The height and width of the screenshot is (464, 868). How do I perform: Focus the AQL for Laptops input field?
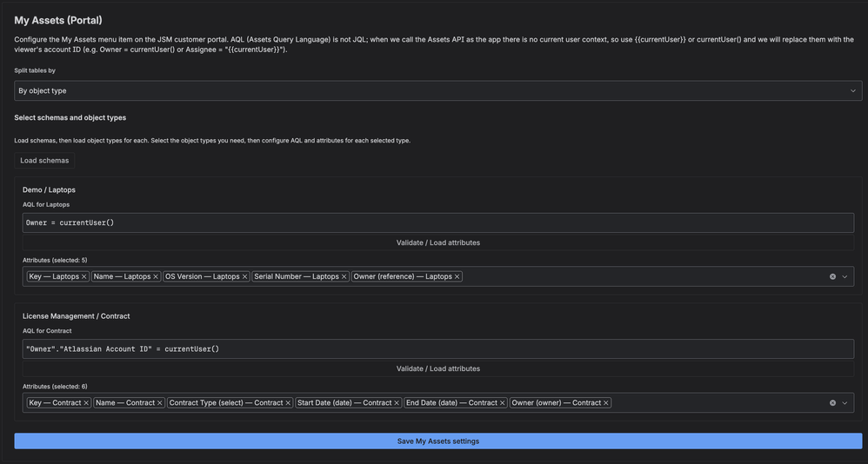(x=437, y=222)
